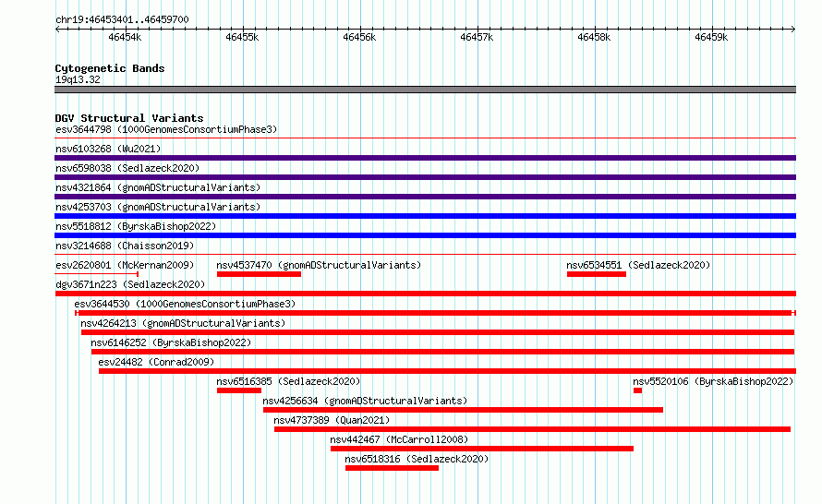Screen dimensions: 822x504
Task: Click the esv3644798 1000GenomesConsortiumPhase3 variant label
Action: coord(166,129)
